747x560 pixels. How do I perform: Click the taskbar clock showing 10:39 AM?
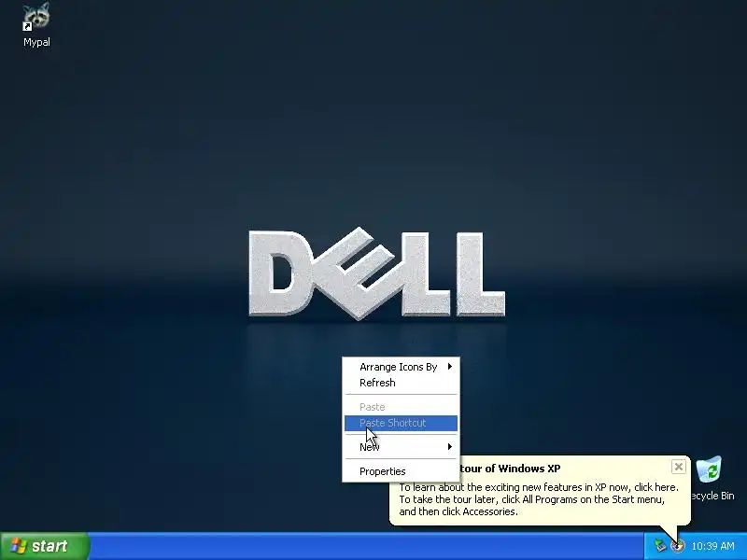(x=712, y=546)
